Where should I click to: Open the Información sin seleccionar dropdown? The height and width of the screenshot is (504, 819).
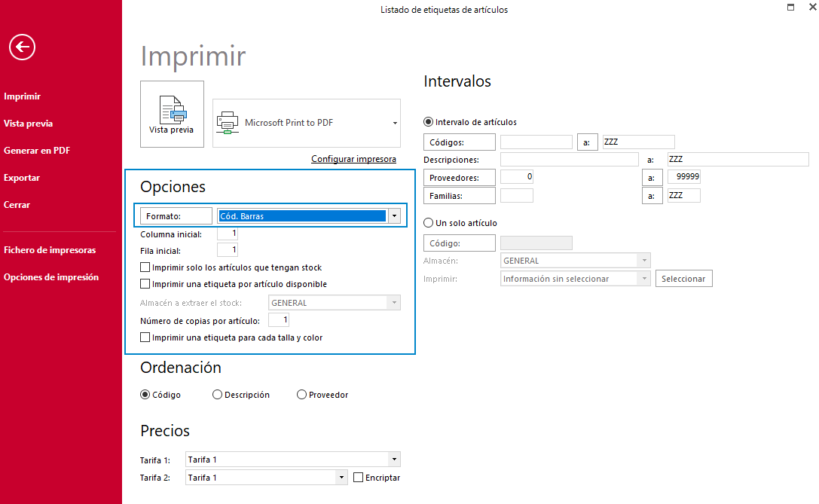(x=575, y=279)
